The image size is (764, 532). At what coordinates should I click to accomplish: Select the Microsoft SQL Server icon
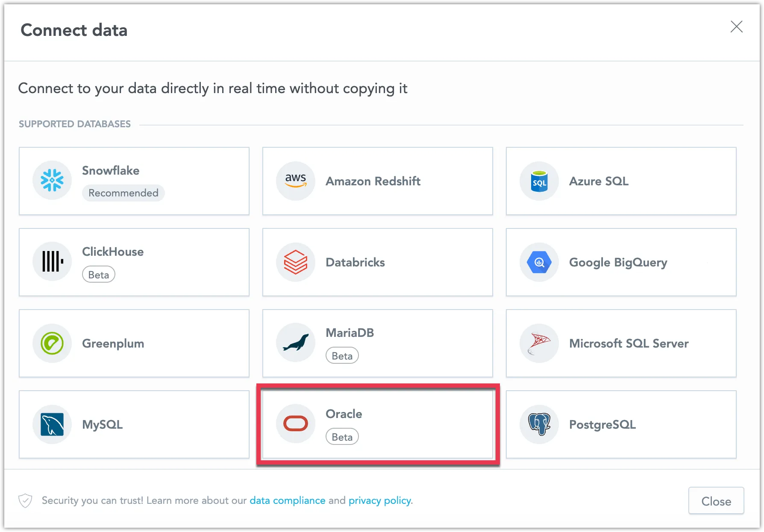pos(539,343)
